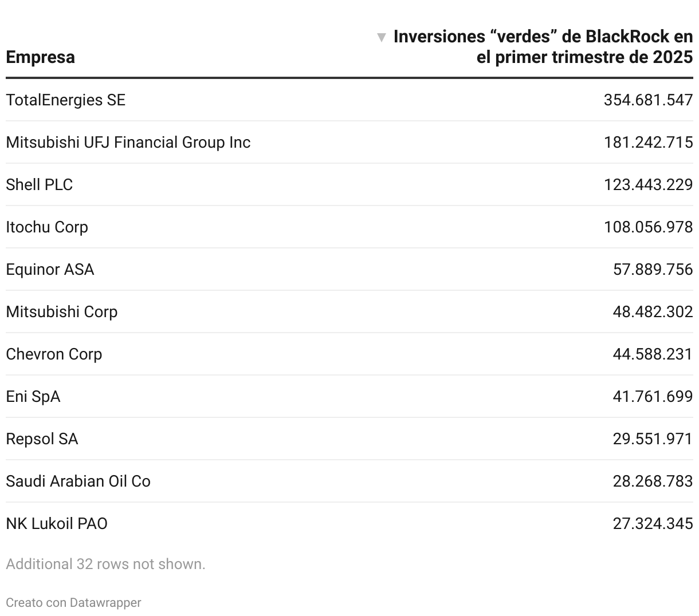Click the Creato con Datawrapper link
This screenshot has height=616, width=699.
pos(73,602)
